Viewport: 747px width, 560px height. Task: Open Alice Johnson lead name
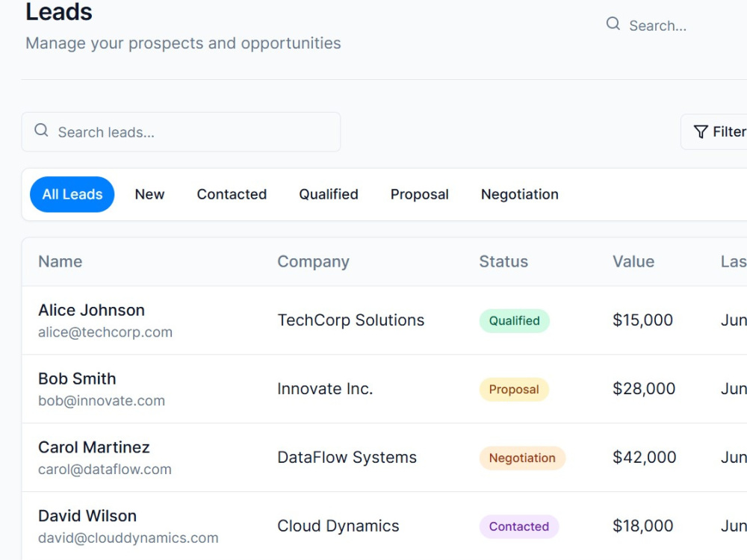click(91, 310)
